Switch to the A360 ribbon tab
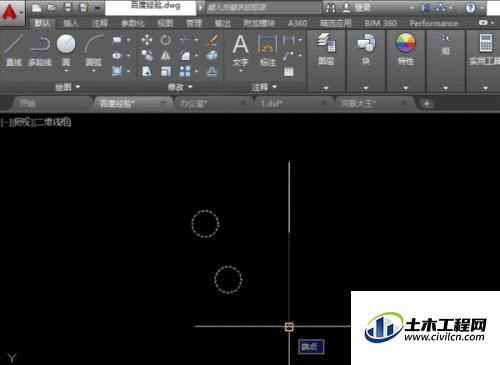Viewport: 500px width, 365px height. (298, 23)
